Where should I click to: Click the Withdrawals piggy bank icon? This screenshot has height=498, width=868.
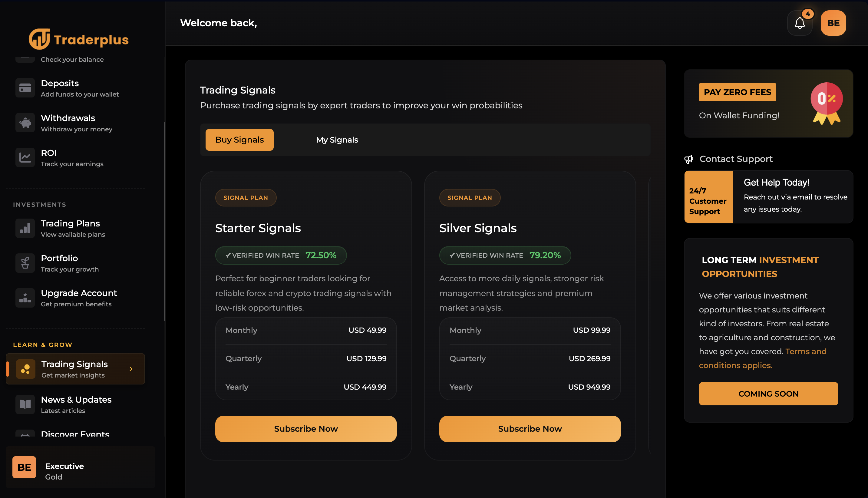click(25, 123)
